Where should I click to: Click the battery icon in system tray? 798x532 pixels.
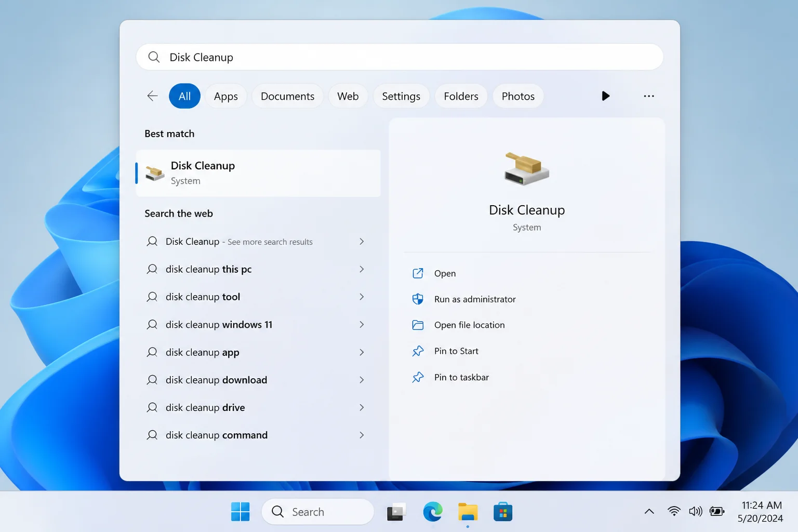pos(717,512)
